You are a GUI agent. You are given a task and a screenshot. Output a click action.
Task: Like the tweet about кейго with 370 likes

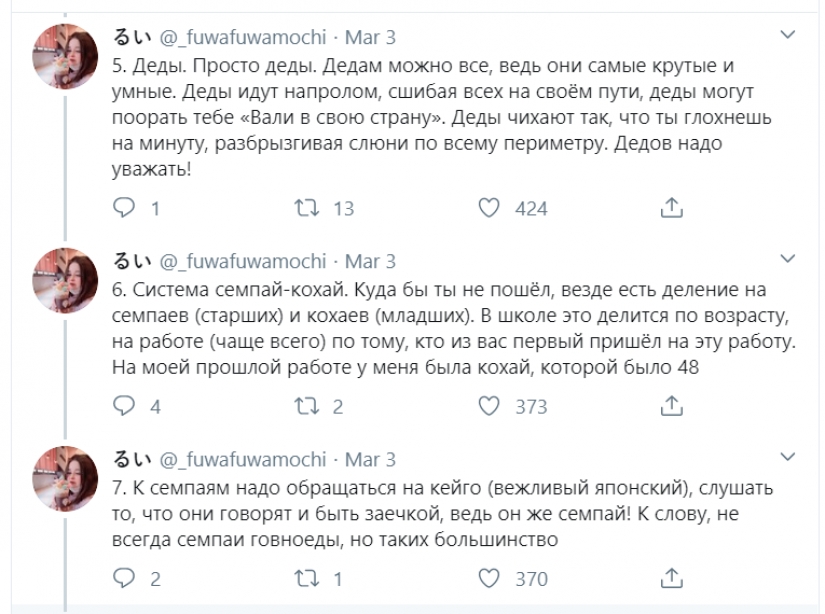pos(488,577)
